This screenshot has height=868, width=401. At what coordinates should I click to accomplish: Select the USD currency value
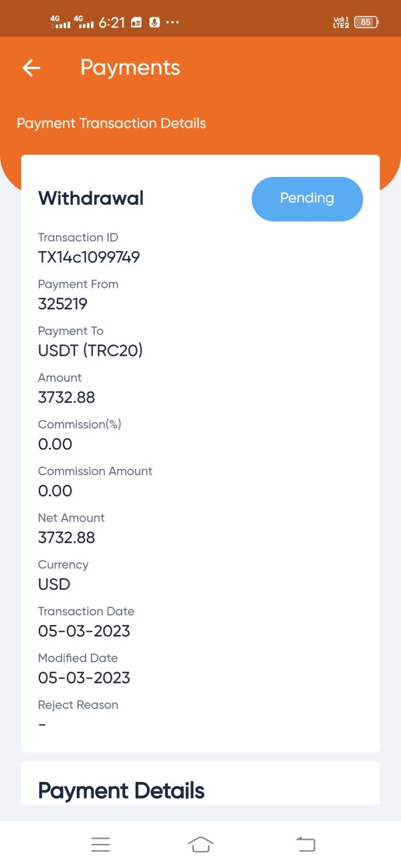pos(54,584)
